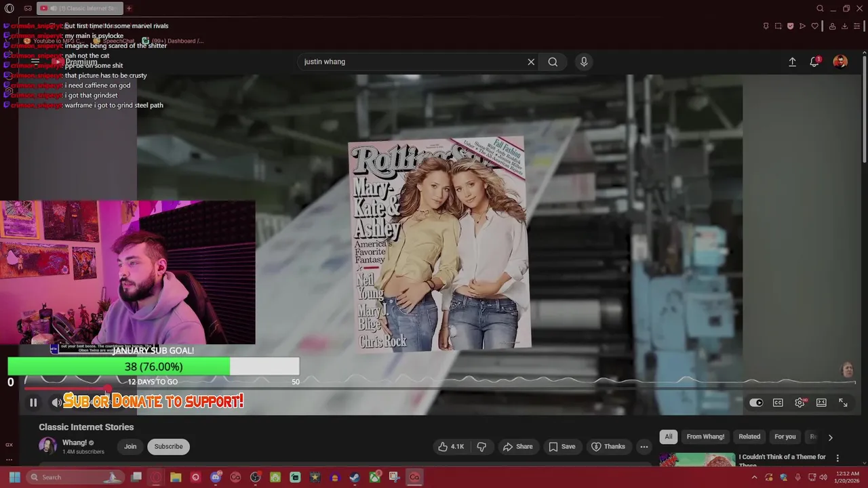
Task: Expand the system tray hidden icons chevron
Action: coord(754,477)
